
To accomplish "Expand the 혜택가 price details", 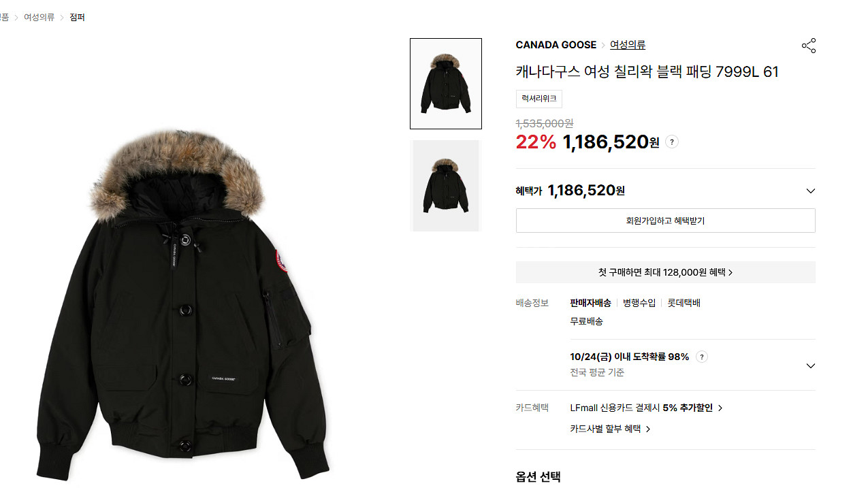I will [810, 191].
